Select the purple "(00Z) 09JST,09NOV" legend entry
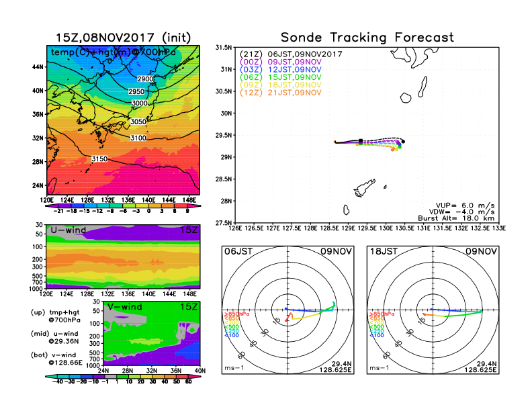This screenshot has width=532, height=411. (x=280, y=62)
